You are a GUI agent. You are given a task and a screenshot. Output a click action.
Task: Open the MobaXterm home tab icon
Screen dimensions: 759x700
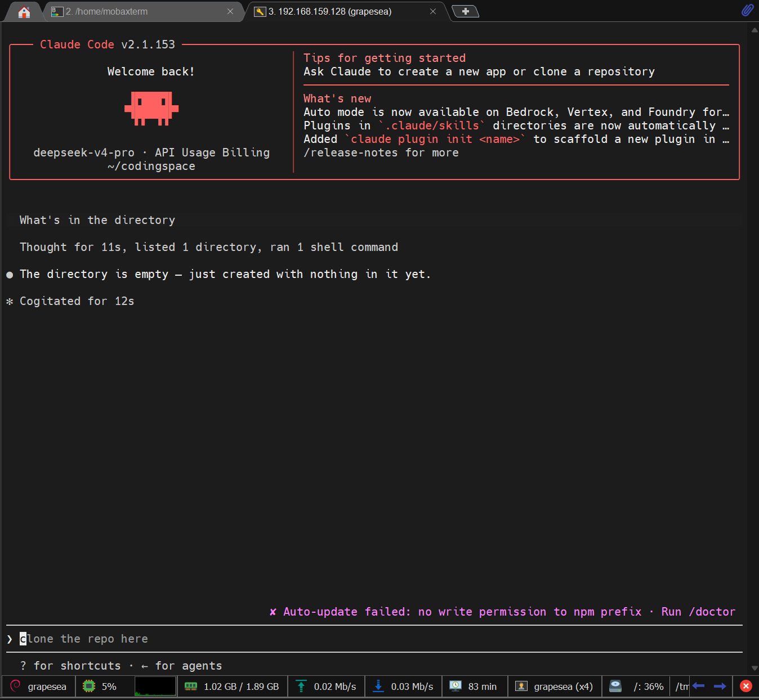tap(24, 12)
